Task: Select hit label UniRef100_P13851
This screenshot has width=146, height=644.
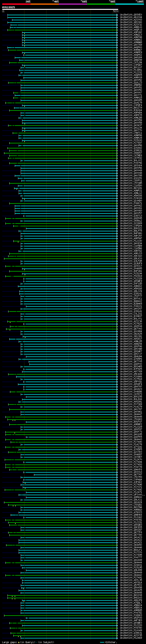Action: [x=131, y=70]
